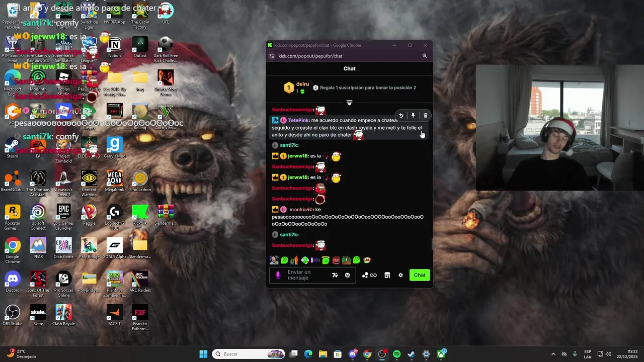Open FACEIT desktop icon
Viewport: 644px width, 362px height.
click(114, 315)
